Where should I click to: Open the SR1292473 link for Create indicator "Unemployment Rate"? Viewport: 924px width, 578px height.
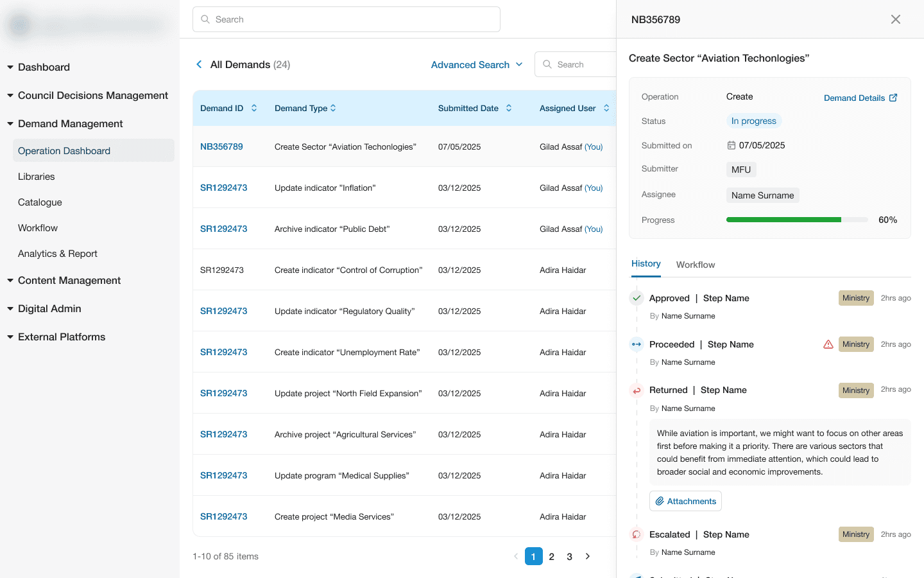pos(223,352)
